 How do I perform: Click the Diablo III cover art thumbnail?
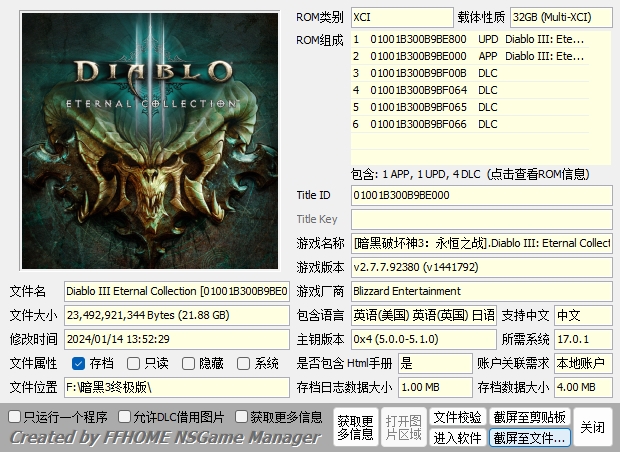pos(150,141)
